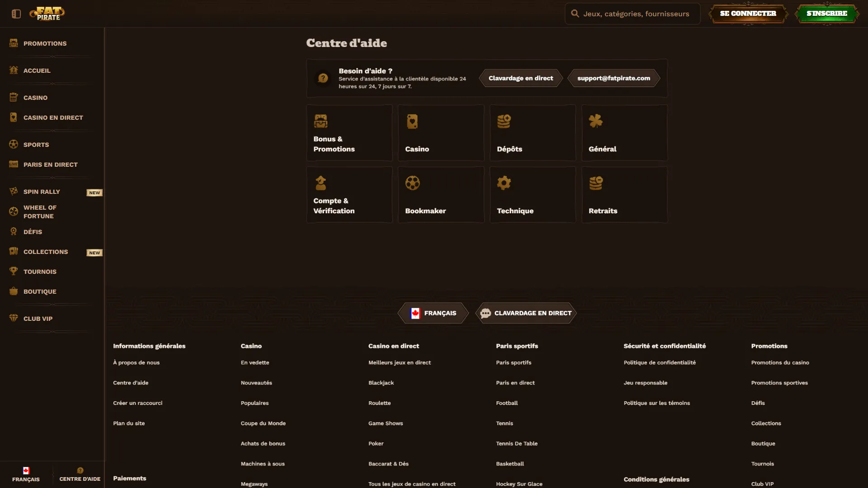Open Casino en direct from sidebar
The width and height of the screenshot is (868, 488).
pyautogui.click(x=53, y=117)
